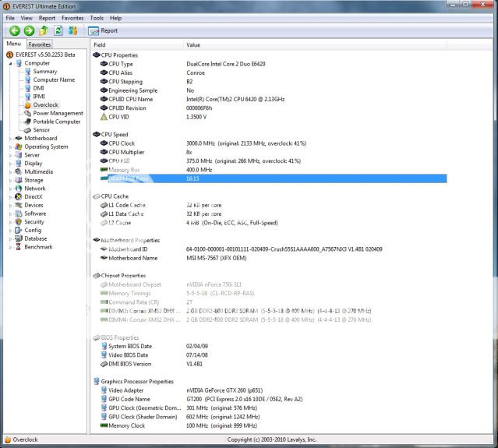Select the GPU Code Name row
This screenshot has height=448, width=498.
(273, 399)
